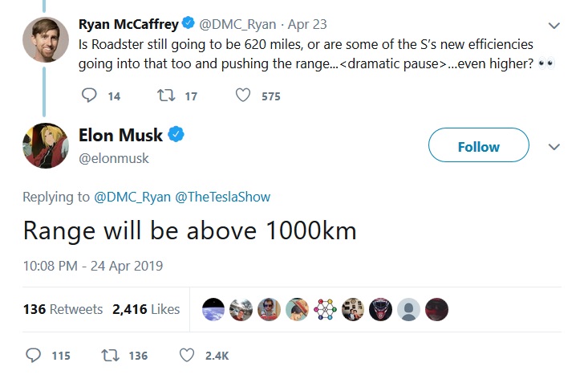Click first liker avatar in likes row
The width and height of the screenshot is (588, 387).
tap(213, 309)
